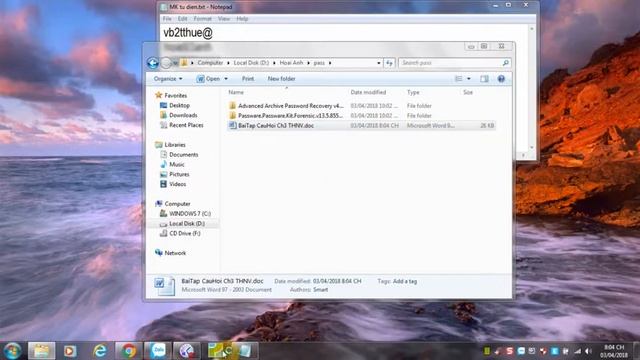Open the Internet Explorer taskbar icon
This screenshot has height=360, width=640.
coord(100,351)
